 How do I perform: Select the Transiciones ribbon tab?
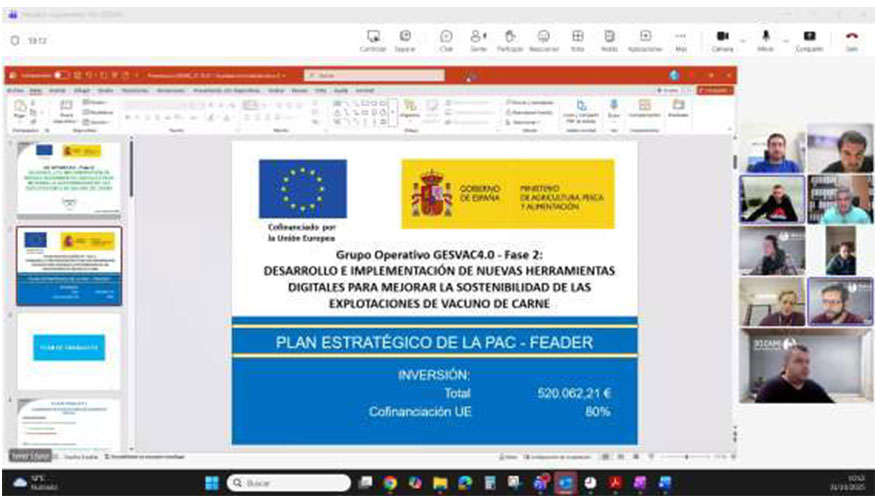pyautogui.click(x=135, y=90)
